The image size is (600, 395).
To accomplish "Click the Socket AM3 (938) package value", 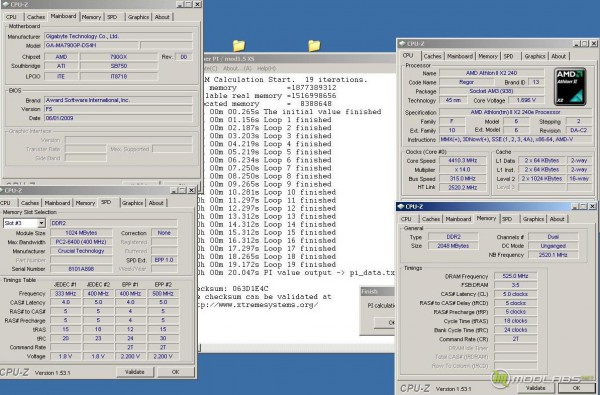I will pos(491,91).
